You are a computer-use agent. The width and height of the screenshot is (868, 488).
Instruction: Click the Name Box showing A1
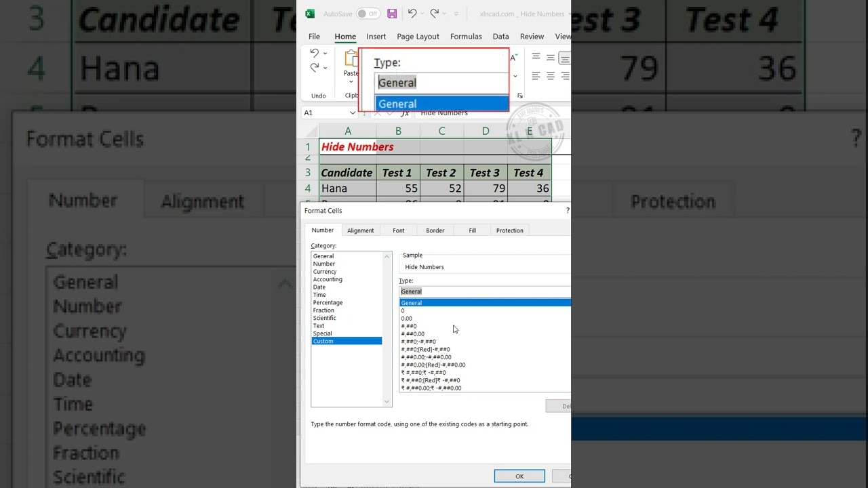325,113
